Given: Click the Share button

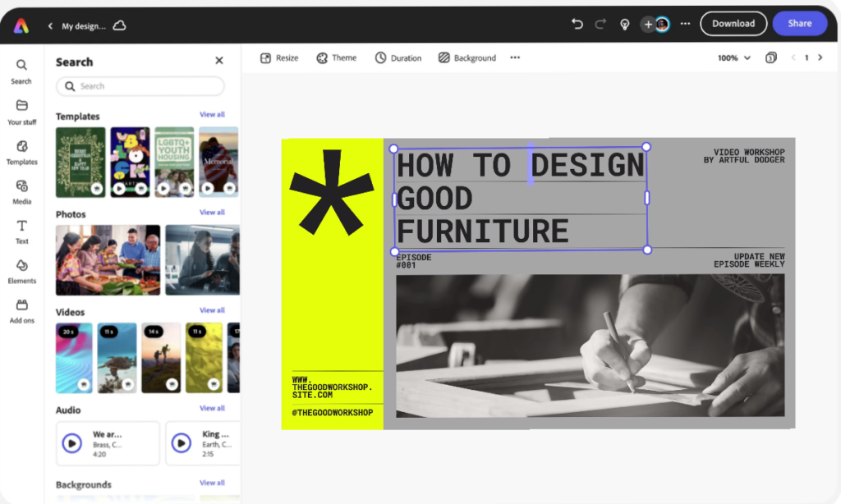Looking at the screenshot, I should pos(799,24).
